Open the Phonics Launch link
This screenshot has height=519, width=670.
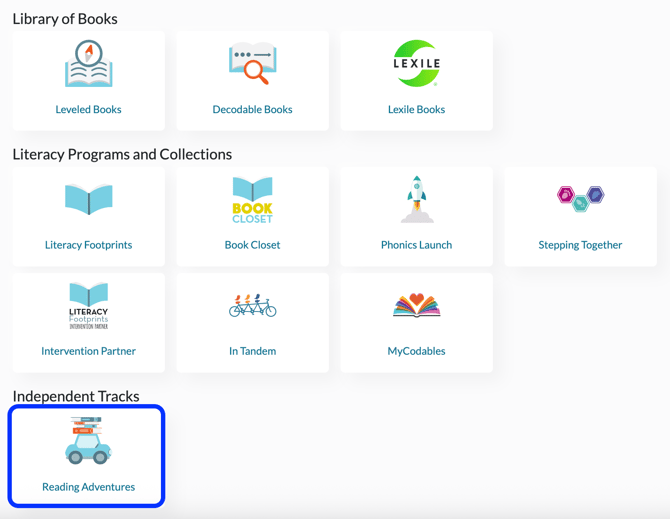click(x=417, y=245)
